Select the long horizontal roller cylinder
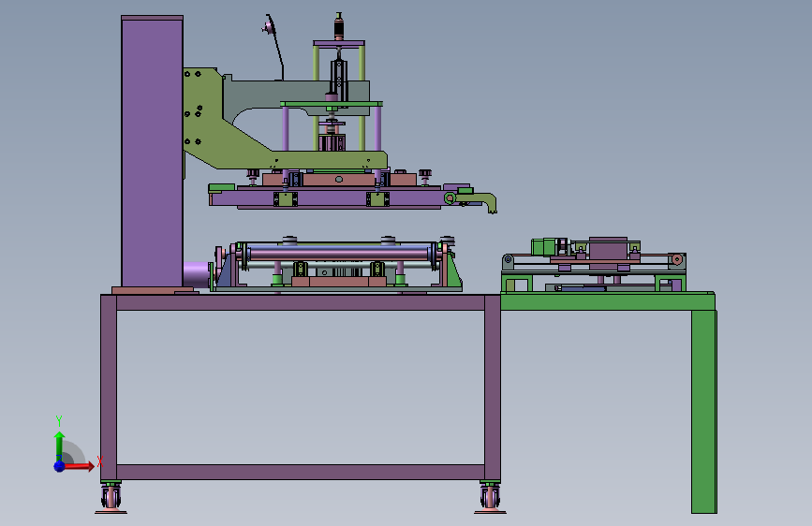This screenshot has height=526, width=812. 339,254
